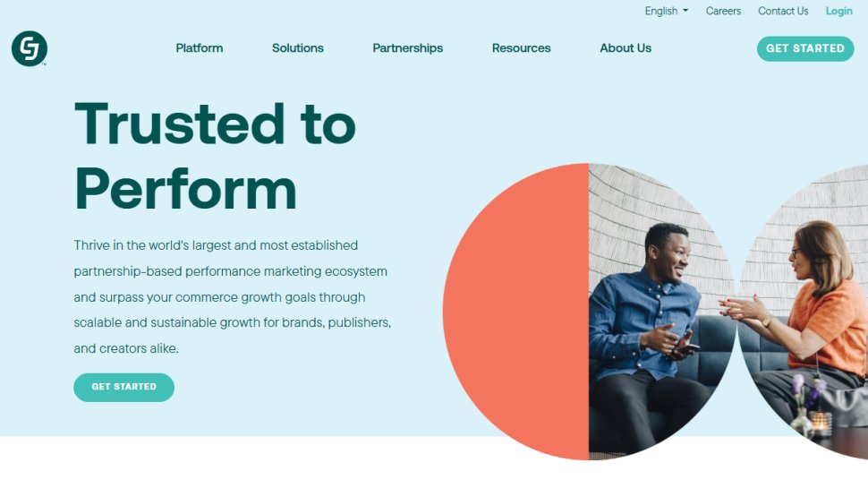Select the Resources menu item
This screenshot has width=868, height=488.
coord(522,48)
